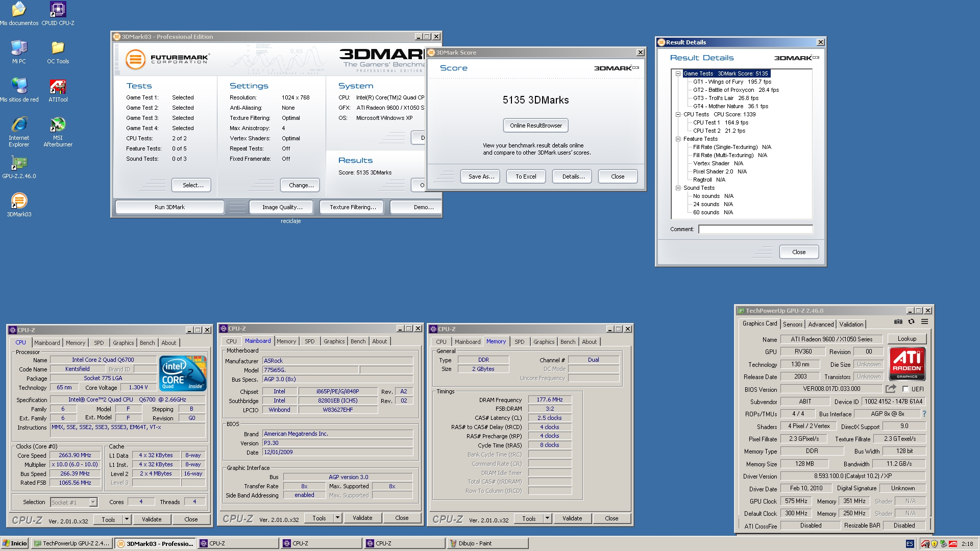The width and height of the screenshot is (980, 551).
Task: Select CPU Test 2 result row
Action: 719,131
